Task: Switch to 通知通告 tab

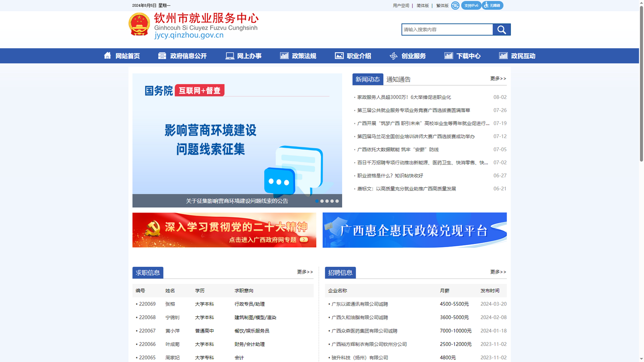Action: click(x=398, y=80)
